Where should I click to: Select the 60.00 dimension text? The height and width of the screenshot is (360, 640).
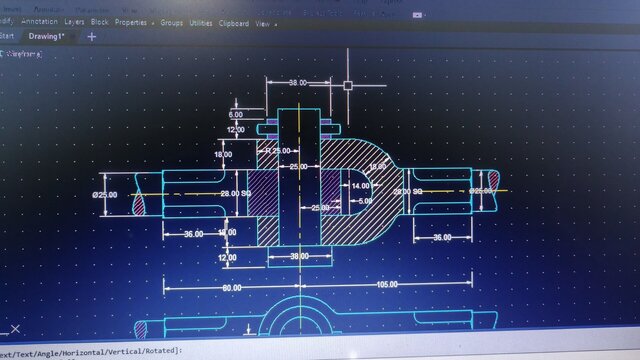pyautogui.click(x=232, y=288)
